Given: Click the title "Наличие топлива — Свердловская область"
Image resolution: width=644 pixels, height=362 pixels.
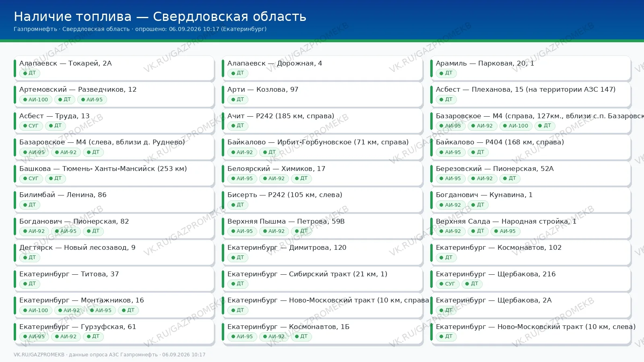Looking at the screenshot, I should pyautogui.click(x=160, y=16).
